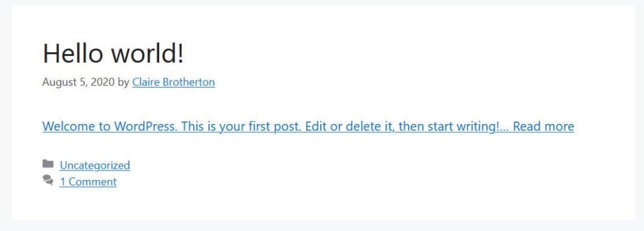644x231 pixels.
Task: Click the year 2020 in post date
Action: click(x=103, y=82)
